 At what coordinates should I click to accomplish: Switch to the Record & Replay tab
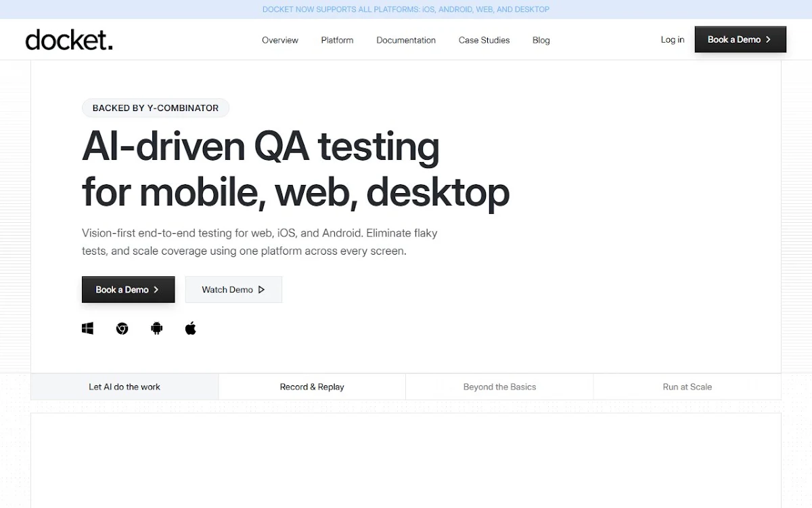(312, 387)
